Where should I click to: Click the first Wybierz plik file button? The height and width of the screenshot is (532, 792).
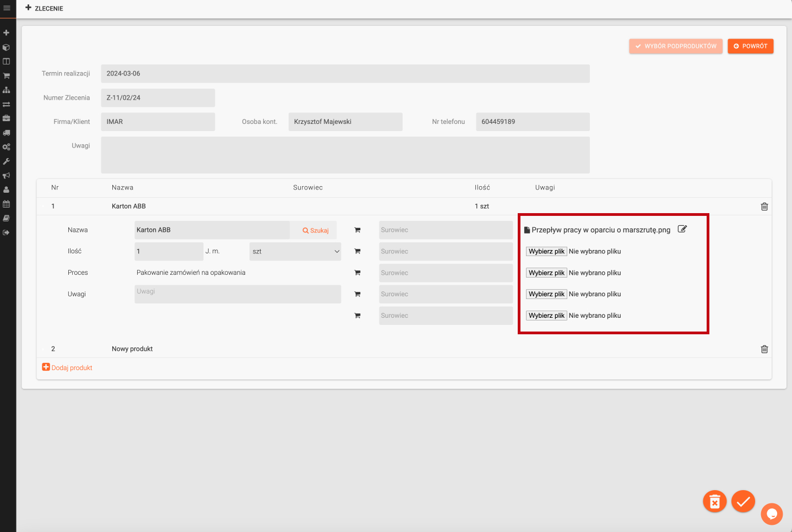546,252
